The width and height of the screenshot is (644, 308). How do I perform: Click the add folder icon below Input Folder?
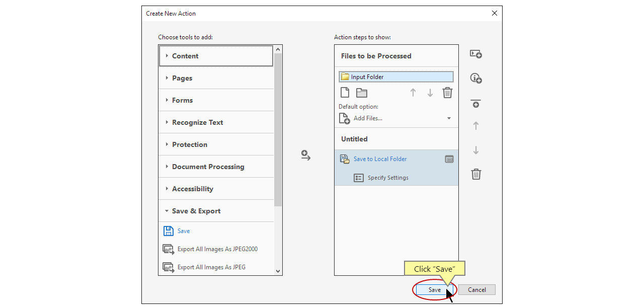(x=362, y=92)
